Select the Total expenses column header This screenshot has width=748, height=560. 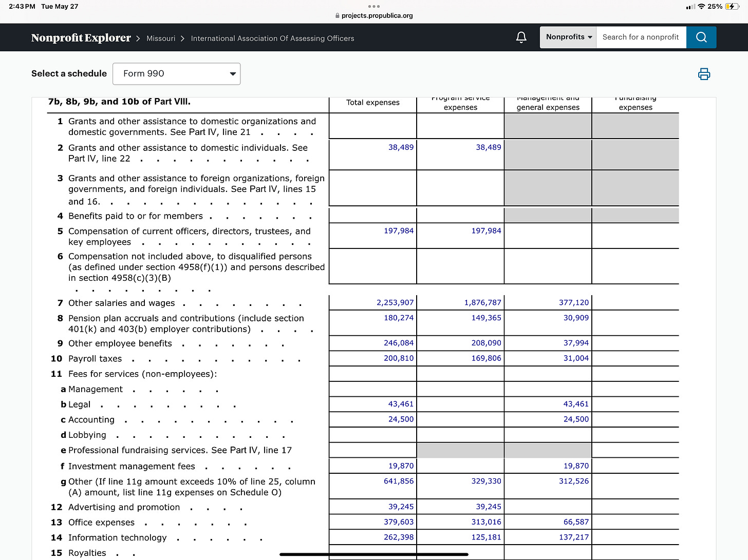[372, 102]
